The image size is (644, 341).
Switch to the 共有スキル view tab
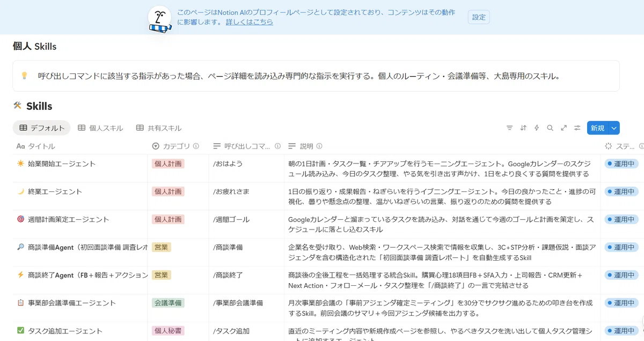coord(159,128)
